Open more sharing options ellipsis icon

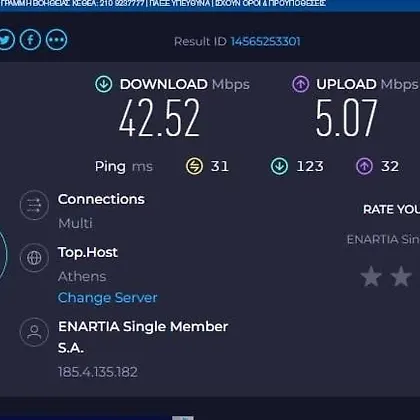[x=56, y=40]
